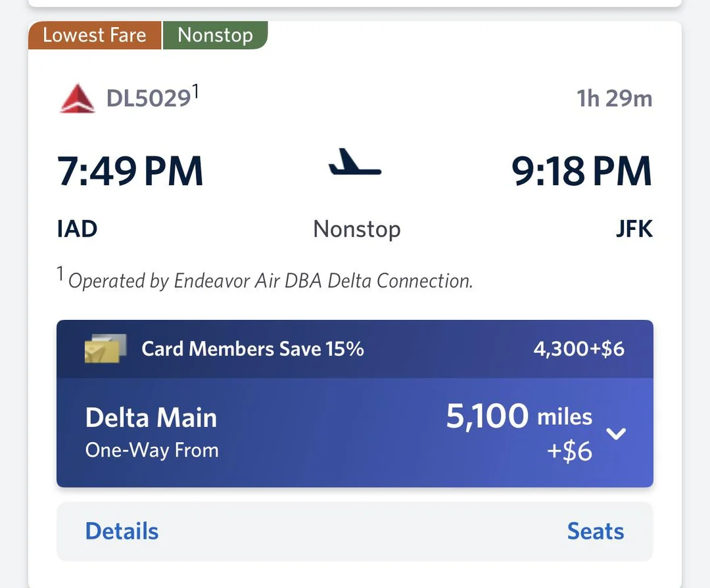Click the 5,100 miles price
The height and width of the screenshot is (588, 710).
pyautogui.click(x=519, y=417)
